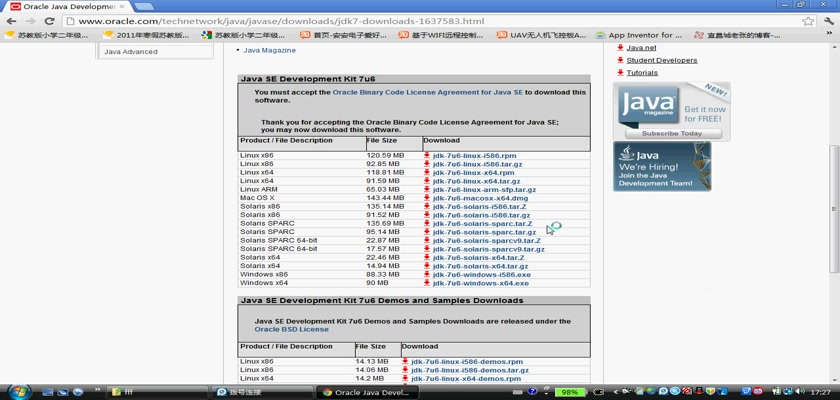The width and height of the screenshot is (840, 400).
Task: Click the 98% battery indicator in taskbar
Action: pyautogui.click(x=570, y=392)
